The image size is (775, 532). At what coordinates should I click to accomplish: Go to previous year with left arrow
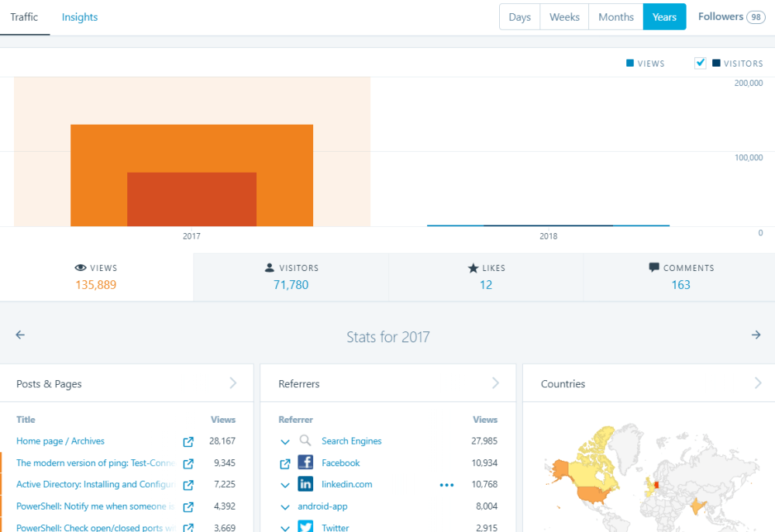pyautogui.click(x=20, y=335)
